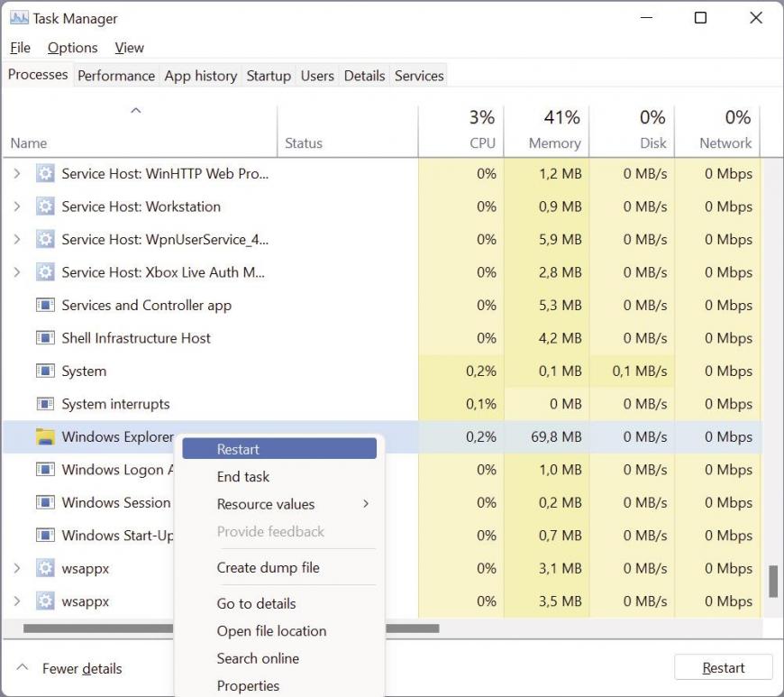Image resolution: width=784 pixels, height=697 pixels.
Task: Expand the wsappx group using 3,1 MB
Action: click(x=17, y=568)
